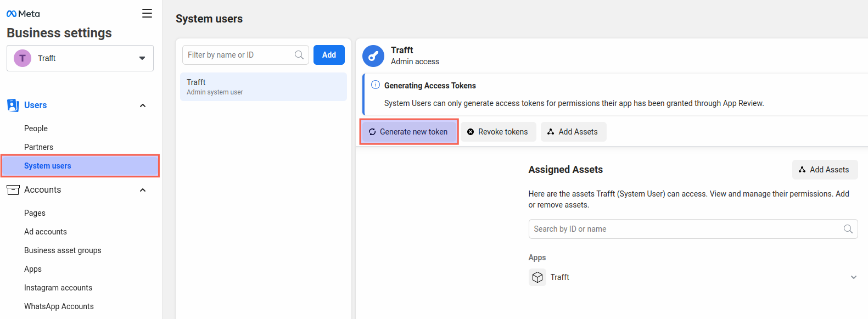Focus the Filter by name or ID field
Image resolution: width=868 pixels, height=319 pixels.
[x=239, y=55]
